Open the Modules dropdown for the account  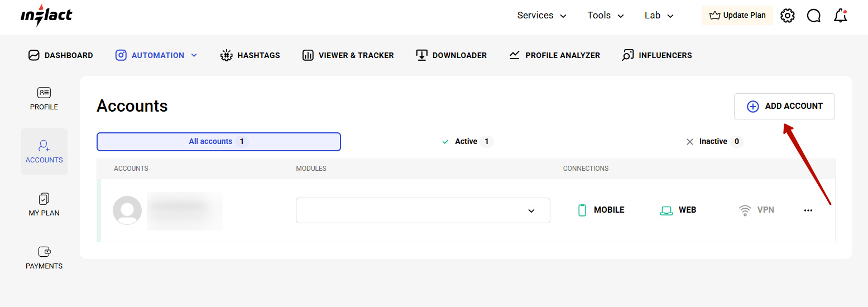click(x=423, y=210)
